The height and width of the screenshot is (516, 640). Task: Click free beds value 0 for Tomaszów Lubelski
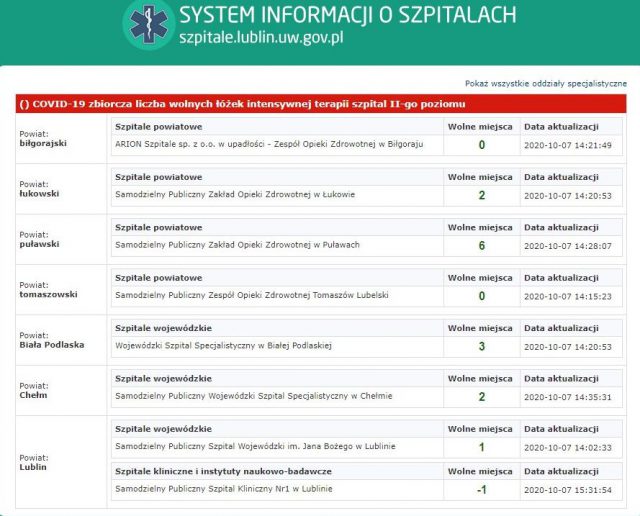click(x=482, y=296)
